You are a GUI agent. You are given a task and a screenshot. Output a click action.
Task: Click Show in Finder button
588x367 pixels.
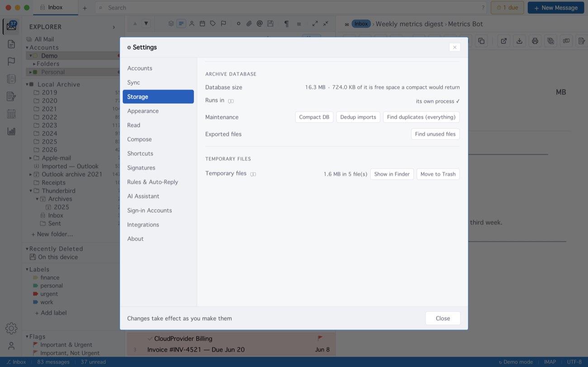[x=392, y=174]
